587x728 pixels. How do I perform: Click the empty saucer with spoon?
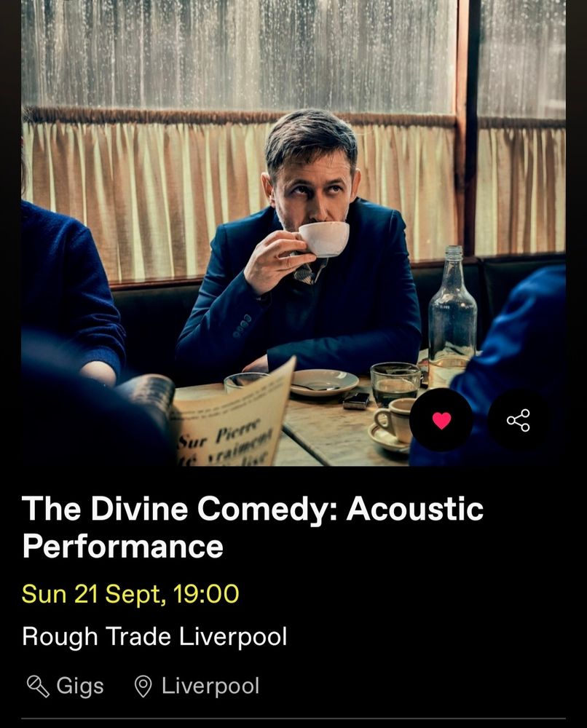[x=324, y=382]
